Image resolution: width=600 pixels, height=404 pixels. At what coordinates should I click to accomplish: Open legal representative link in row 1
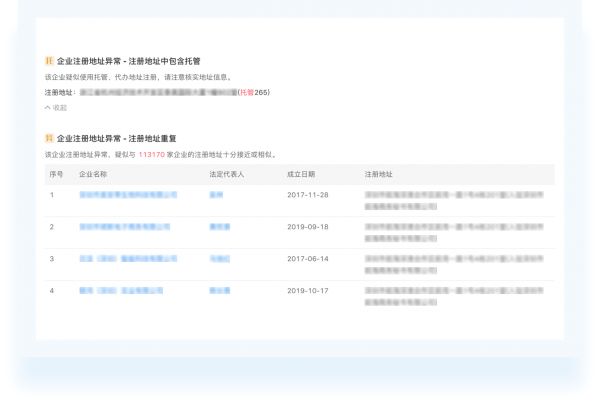coord(216,194)
